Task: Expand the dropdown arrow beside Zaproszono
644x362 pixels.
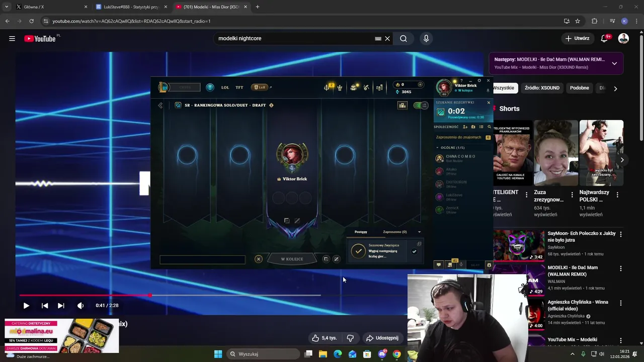Action: (419, 232)
